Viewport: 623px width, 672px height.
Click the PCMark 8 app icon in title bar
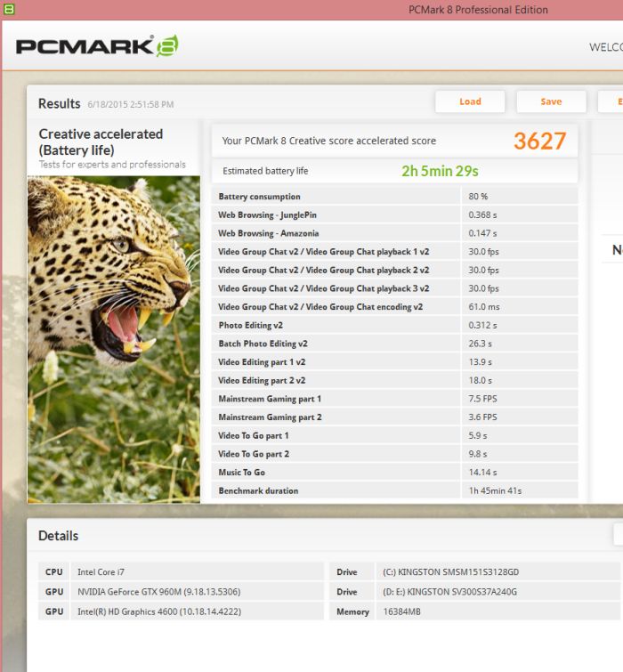pos(9,9)
